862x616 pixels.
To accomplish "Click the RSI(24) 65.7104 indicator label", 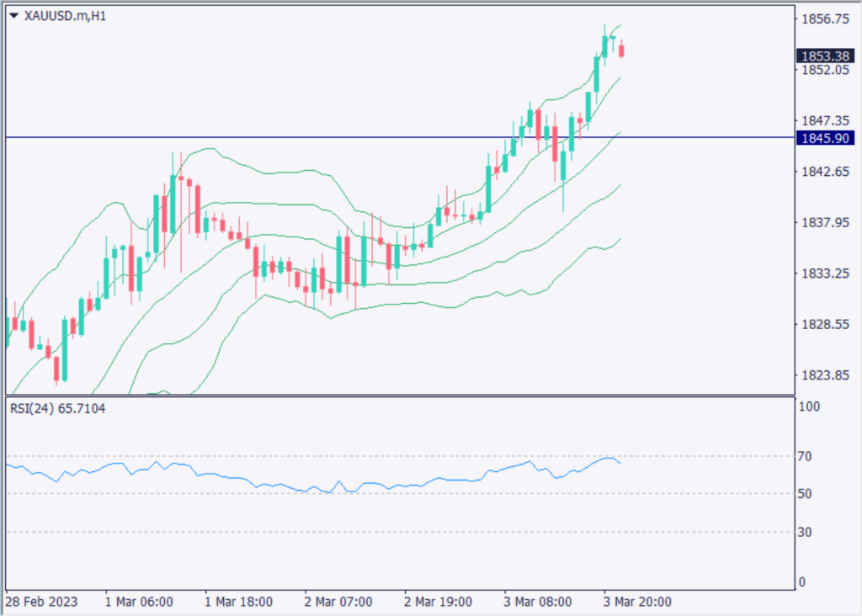I will (59, 408).
